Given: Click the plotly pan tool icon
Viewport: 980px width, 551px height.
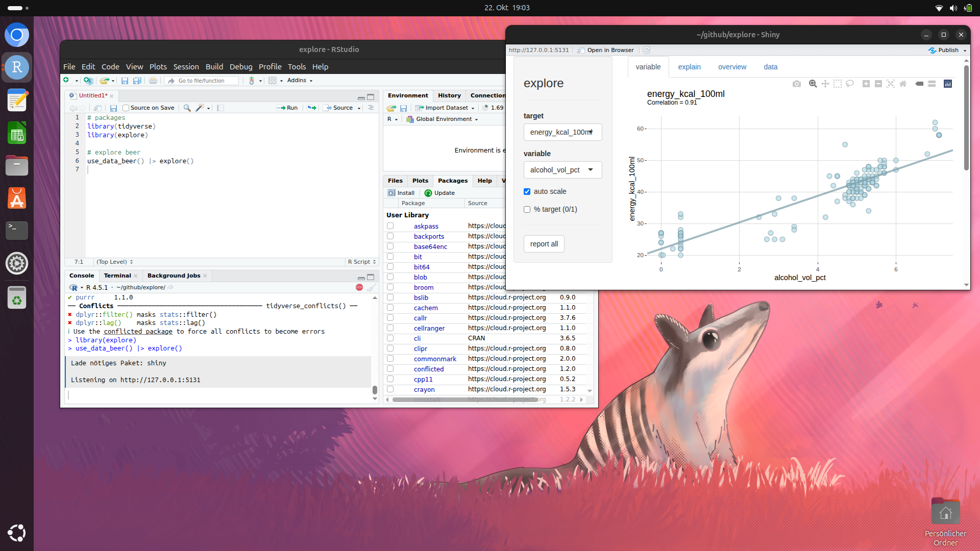Looking at the screenshot, I should tap(825, 84).
